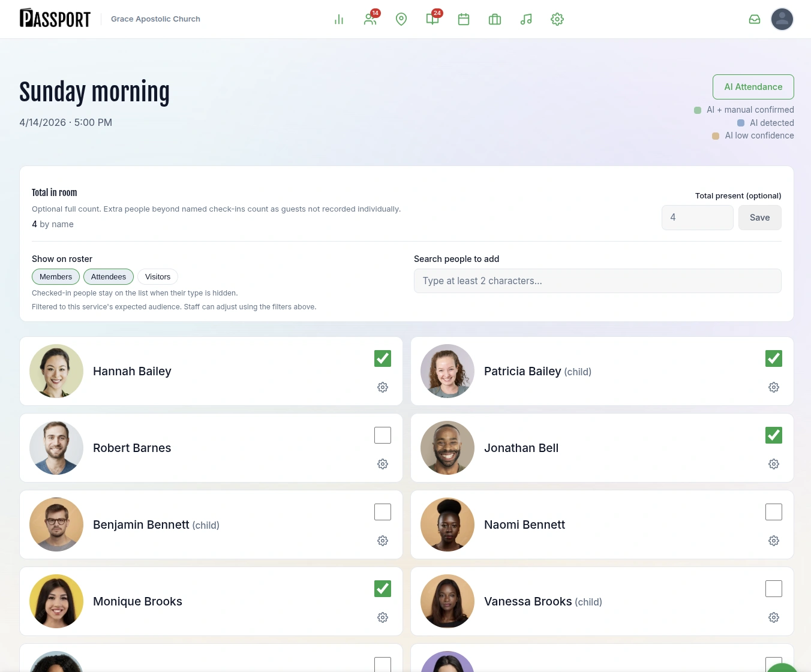Click the tan AI low confidence swatch

pyautogui.click(x=716, y=136)
